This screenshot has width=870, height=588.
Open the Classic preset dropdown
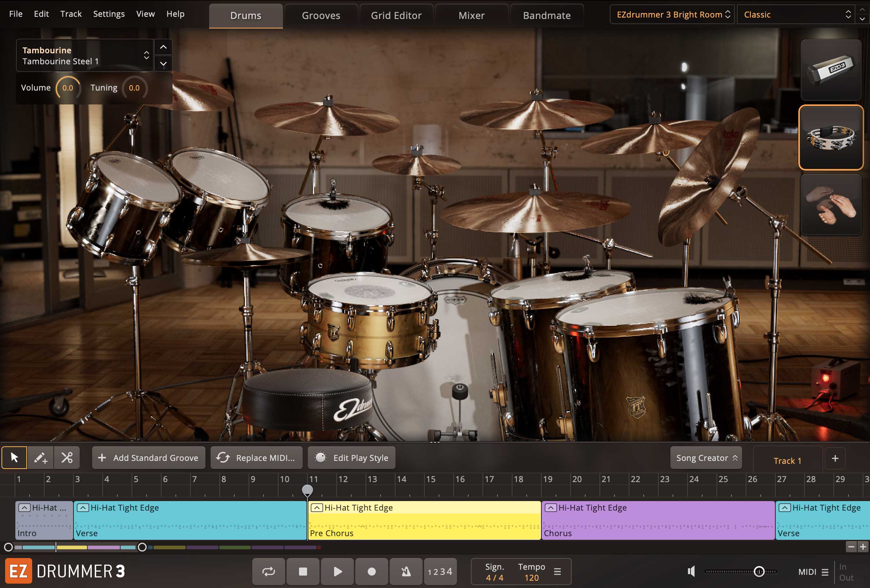796,15
